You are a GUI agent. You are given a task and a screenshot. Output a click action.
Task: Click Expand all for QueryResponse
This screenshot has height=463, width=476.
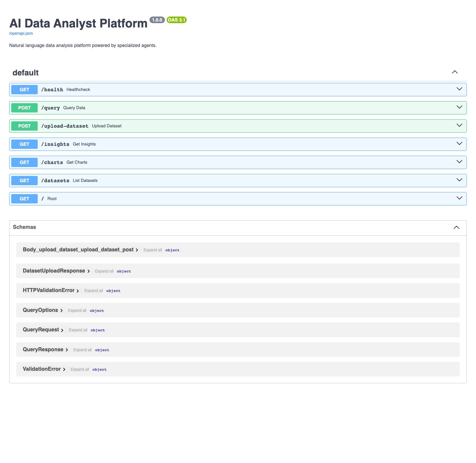pos(82,350)
